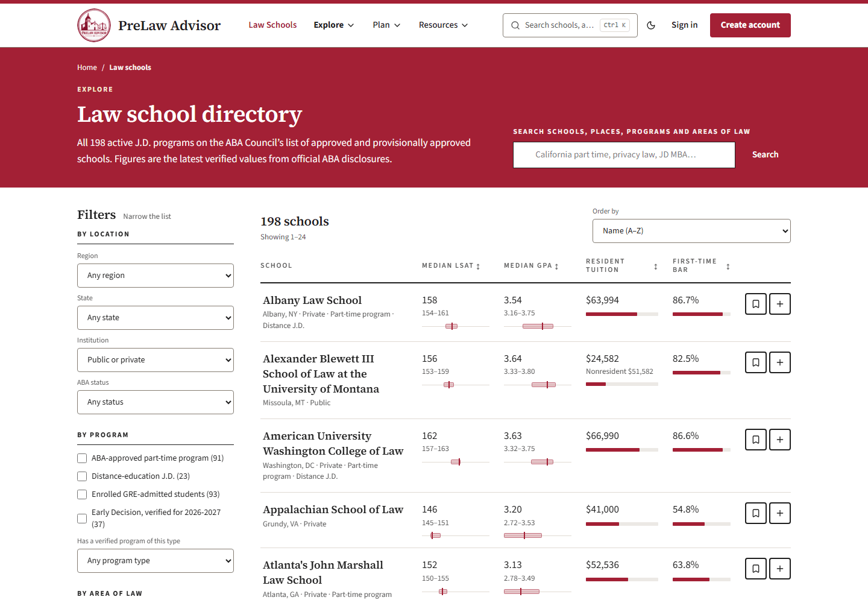Open the Explore menu
Screen dimensions: 868x603
pyautogui.click(x=334, y=25)
